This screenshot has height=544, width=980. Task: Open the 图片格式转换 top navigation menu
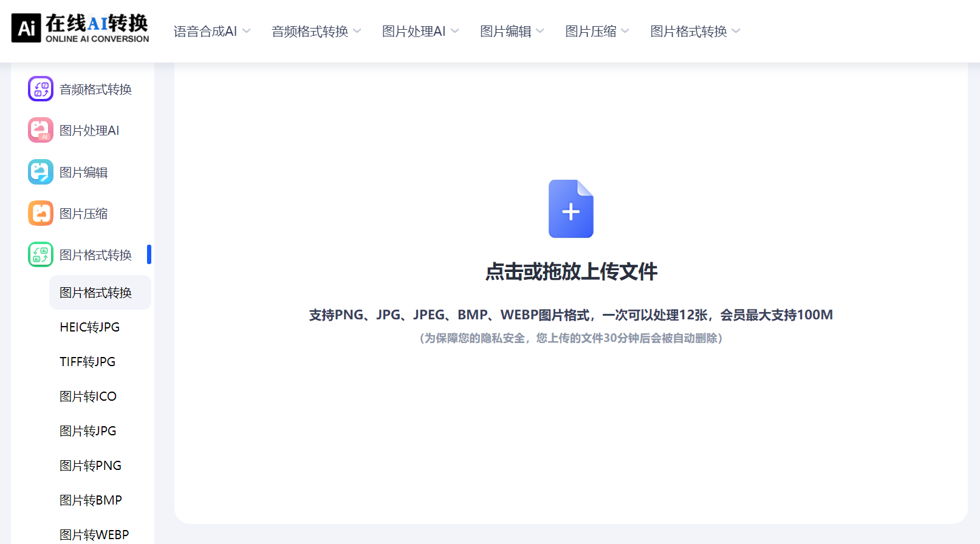(694, 32)
